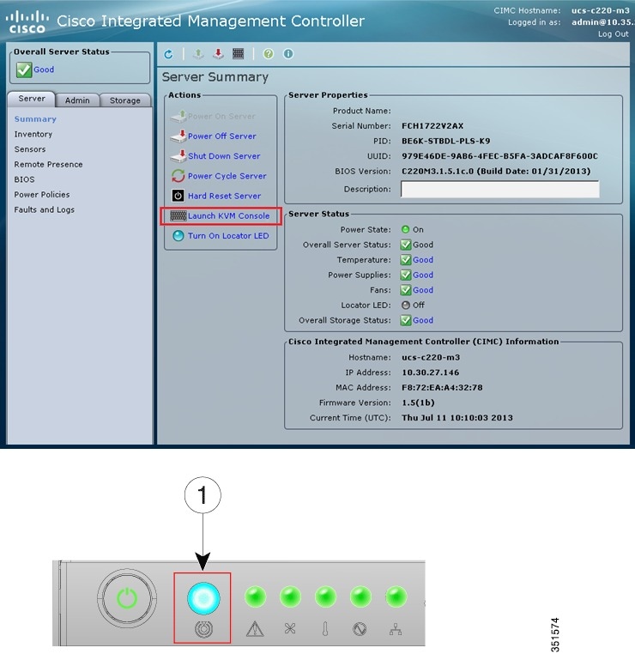The width and height of the screenshot is (635, 672).
Task: Click the Locator LED off indicator
Action: click(x=405, y=306)
